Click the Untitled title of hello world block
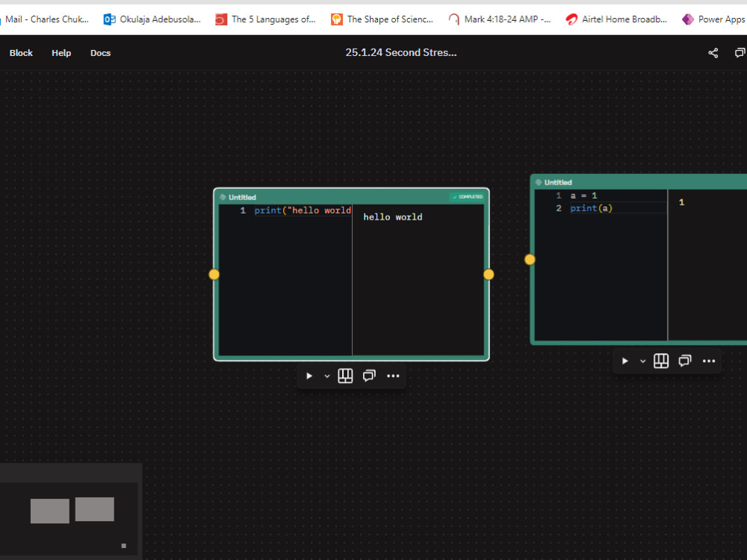This screenshot has height=560, width=747. [x=242, y=197]
